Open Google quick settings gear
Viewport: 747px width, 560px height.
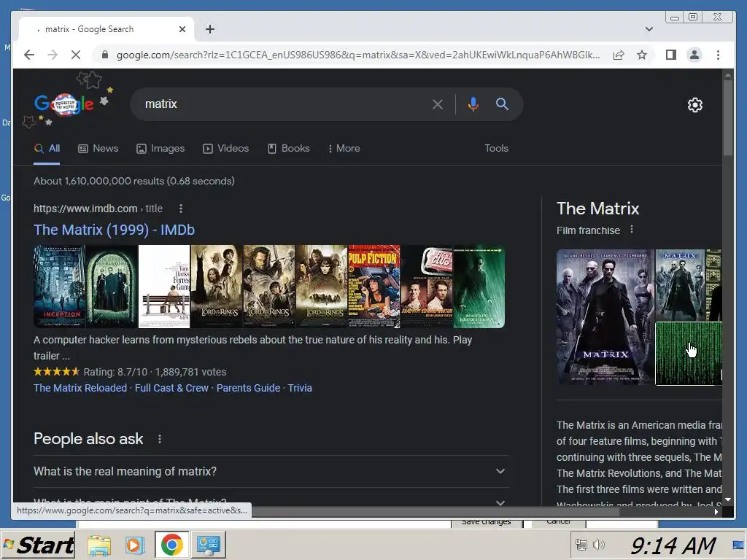(x=694, y=105)
